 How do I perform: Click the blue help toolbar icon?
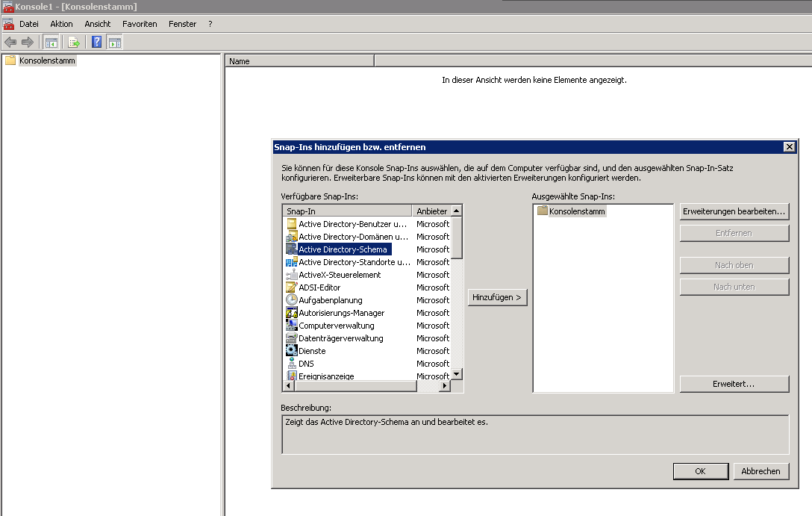pyautogui.click(x=96, y=42)
